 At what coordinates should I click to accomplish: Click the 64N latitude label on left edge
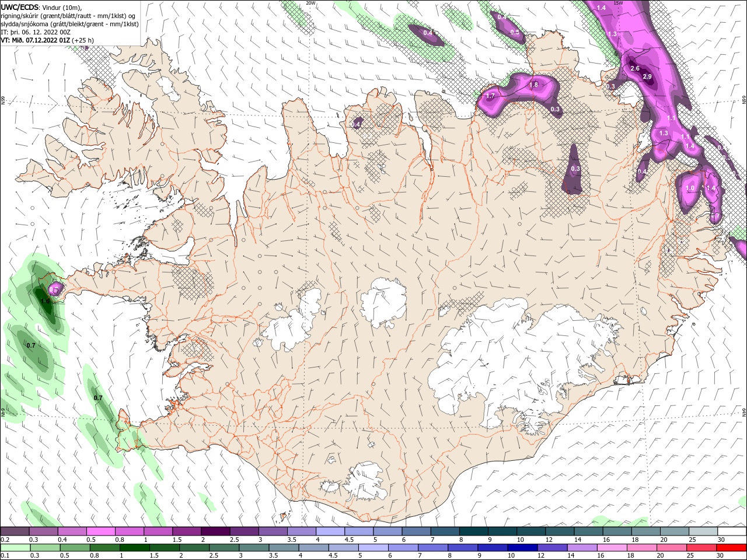click(3, 412)
